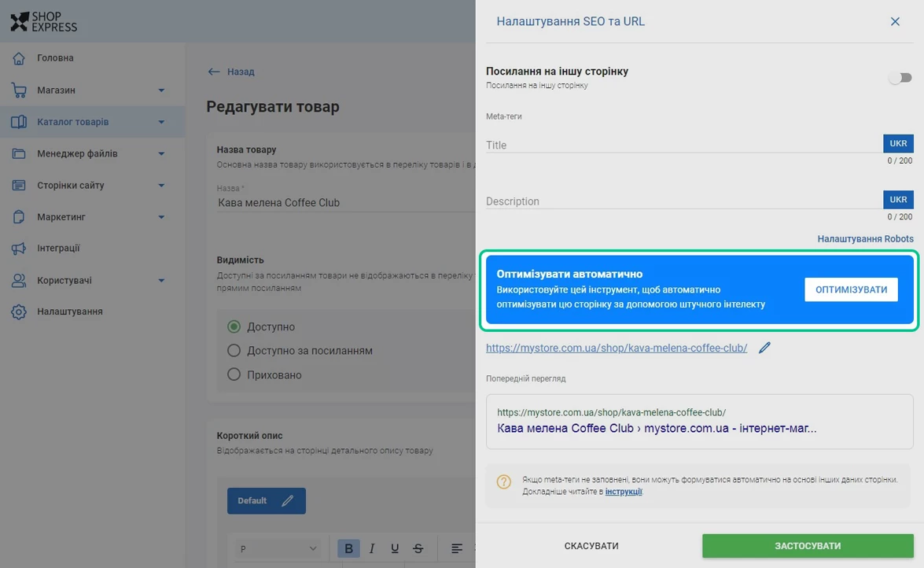This screenshot has width=924, height=568.
Task: Open the paragraph style dropdown in editor
Action: tap(278, 548)
